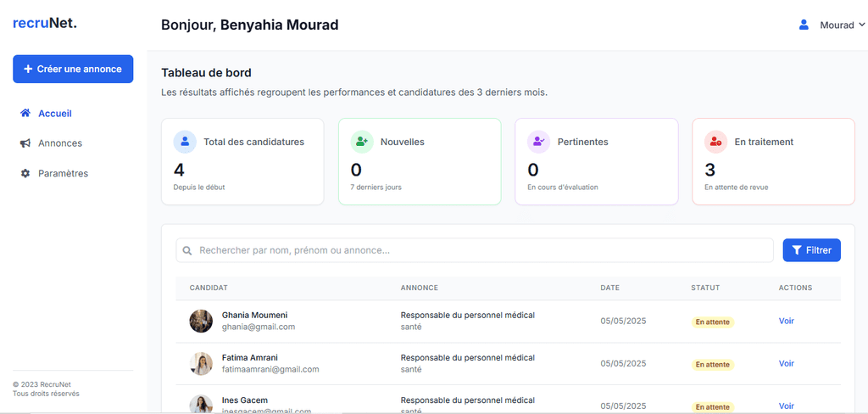The width and height of the screenshot is (868, 414).
Task: Click the blue user profile icon
Action: pyautogui.click(x=804, y=25)
